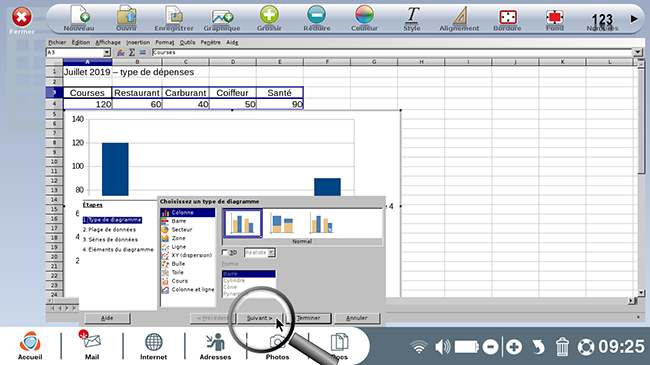The image size is (650, 365).
Task: Open the lifebuoy help icon
Action: pos(586,347)
